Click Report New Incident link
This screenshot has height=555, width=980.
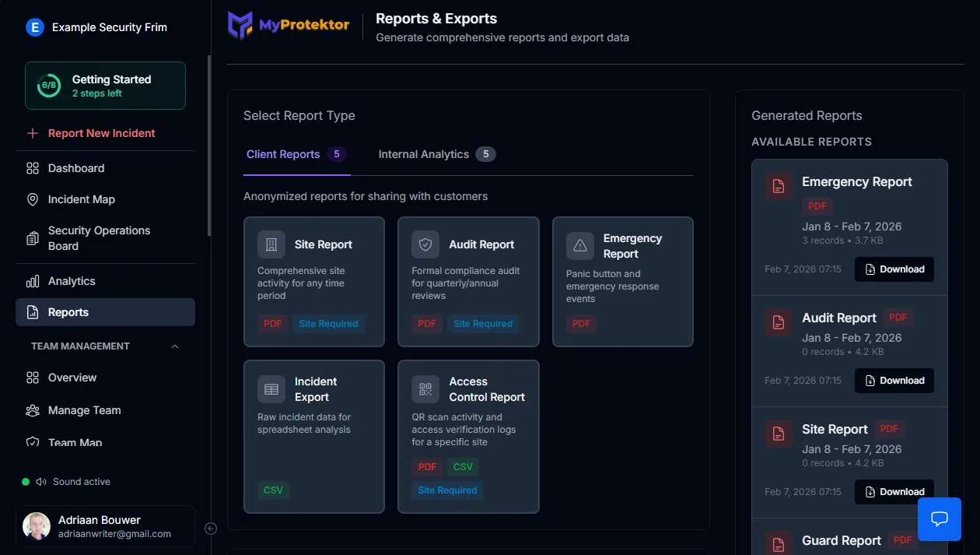[101, 133]
